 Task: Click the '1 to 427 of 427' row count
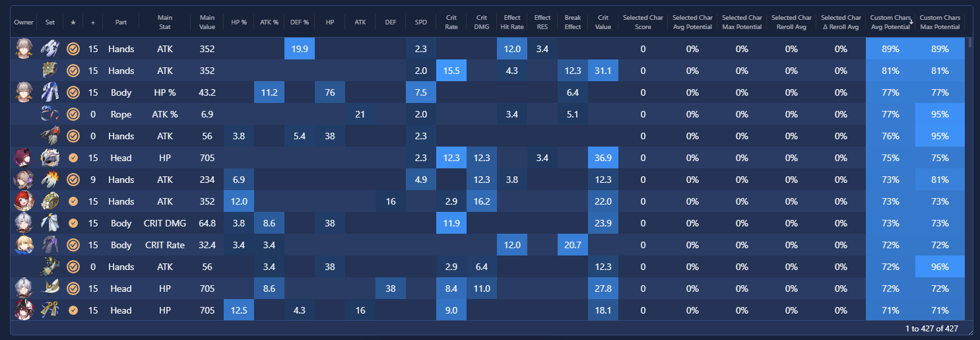(x=932, y=328)
